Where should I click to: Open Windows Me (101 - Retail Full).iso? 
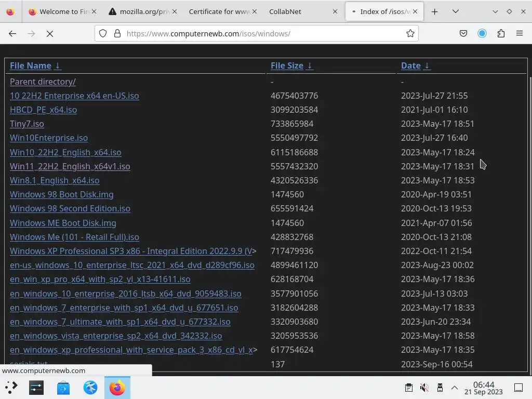(74, 237)
